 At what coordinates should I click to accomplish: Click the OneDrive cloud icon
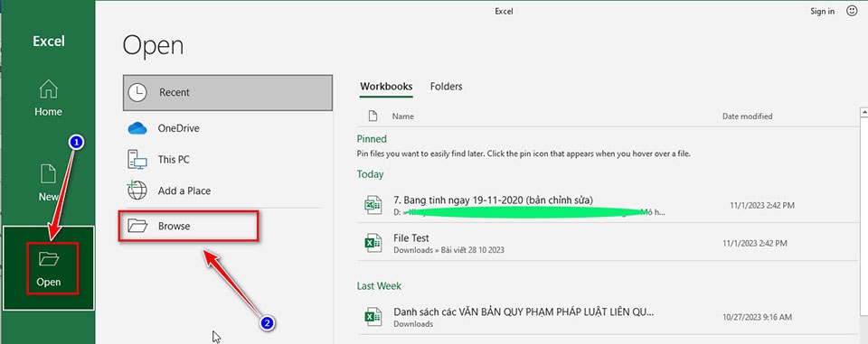click(137, 128)
